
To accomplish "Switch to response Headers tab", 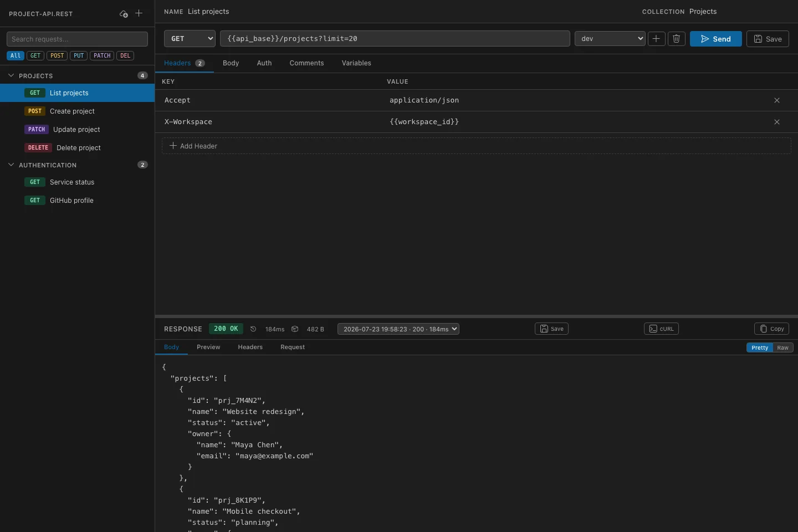I will pyautogui.click(x=250, y=347).
